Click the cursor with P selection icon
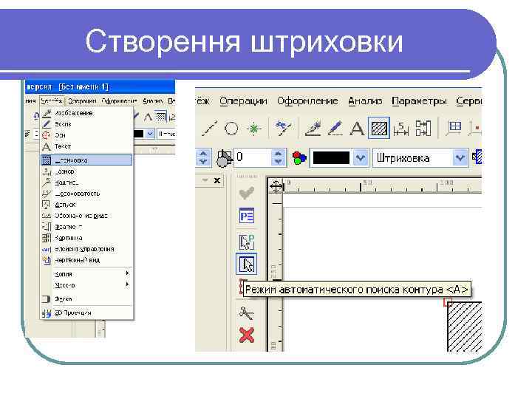Screen dimensions: 532x399 (247, 242)
